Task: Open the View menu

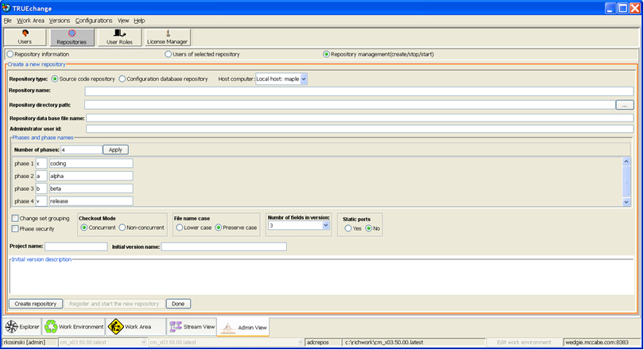Action: (x=123, y=21)
